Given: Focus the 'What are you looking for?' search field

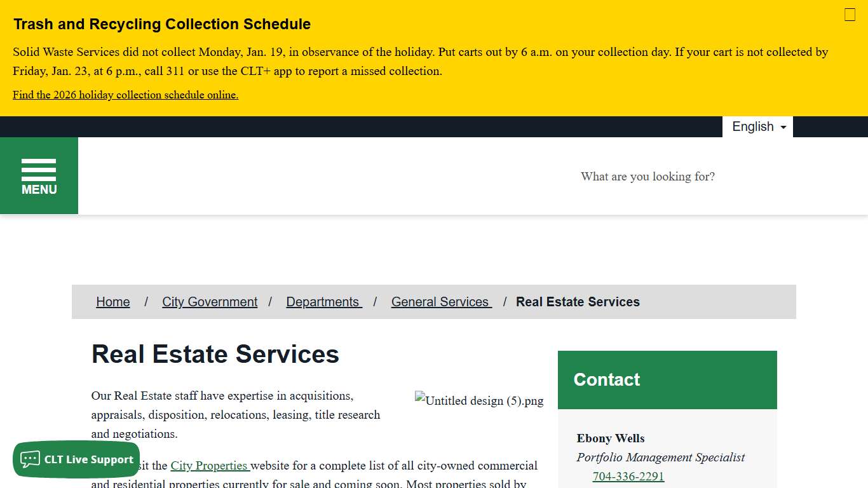Looking at the screenshot, I should tap(648, 177).
